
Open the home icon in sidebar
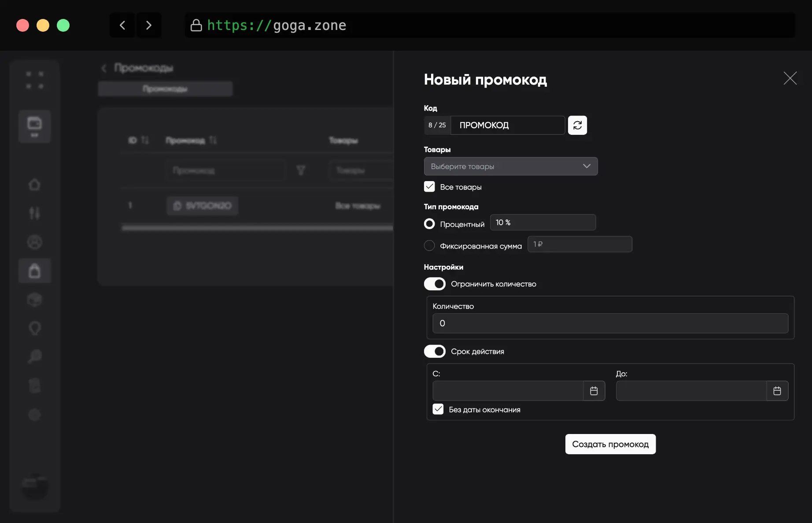(34, 185)
